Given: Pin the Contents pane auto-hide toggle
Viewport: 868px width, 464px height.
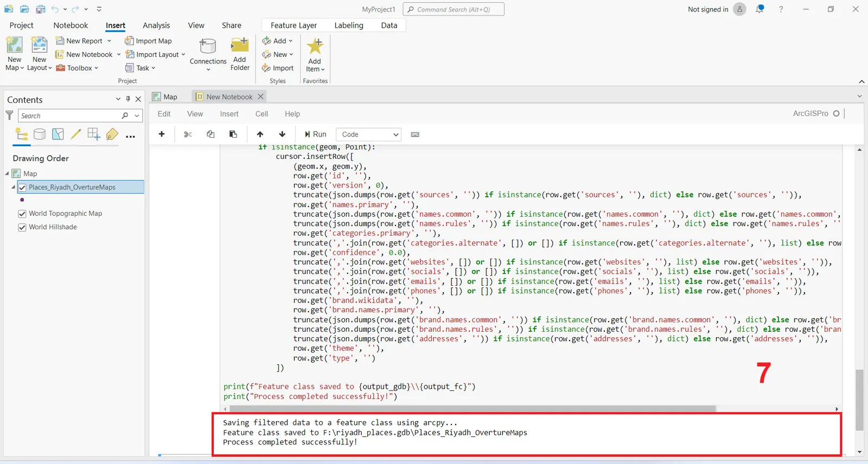Looking at the screenshot, I should click(128, 99).
